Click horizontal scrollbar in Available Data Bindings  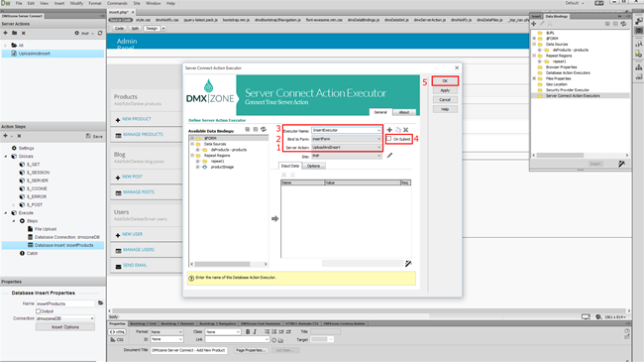pyautogui.click(x=222, y=264)
